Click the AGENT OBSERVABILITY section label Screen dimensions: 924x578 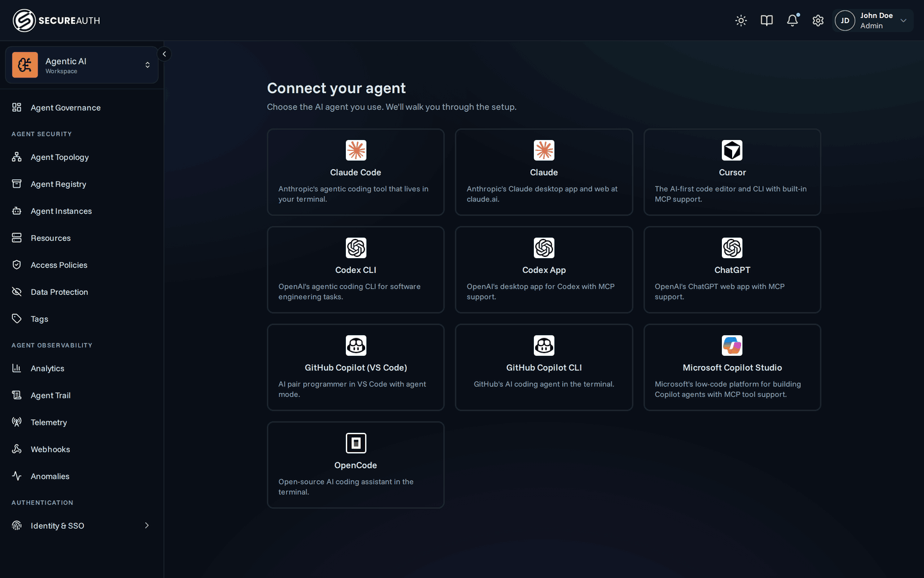coord(52,346)
